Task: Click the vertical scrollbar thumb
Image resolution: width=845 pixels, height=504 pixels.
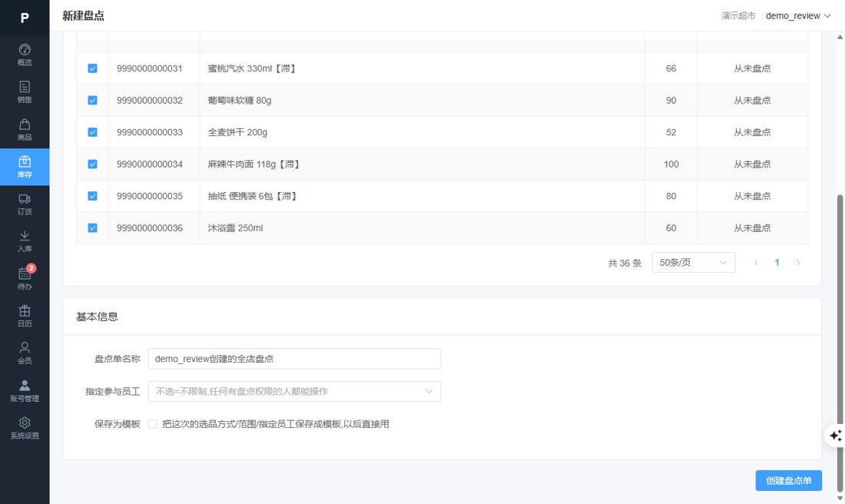Action: point(840,343)
